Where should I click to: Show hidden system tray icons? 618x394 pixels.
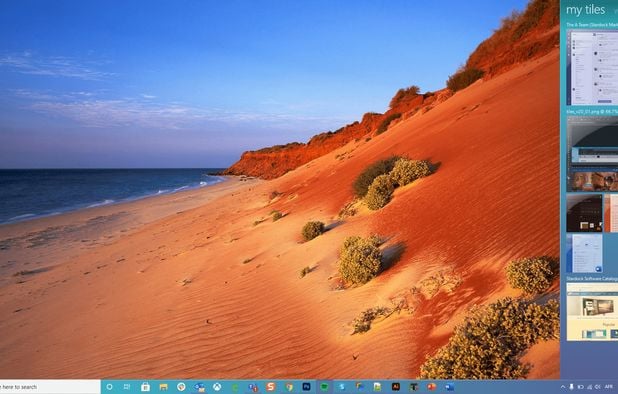coord(563,387)
